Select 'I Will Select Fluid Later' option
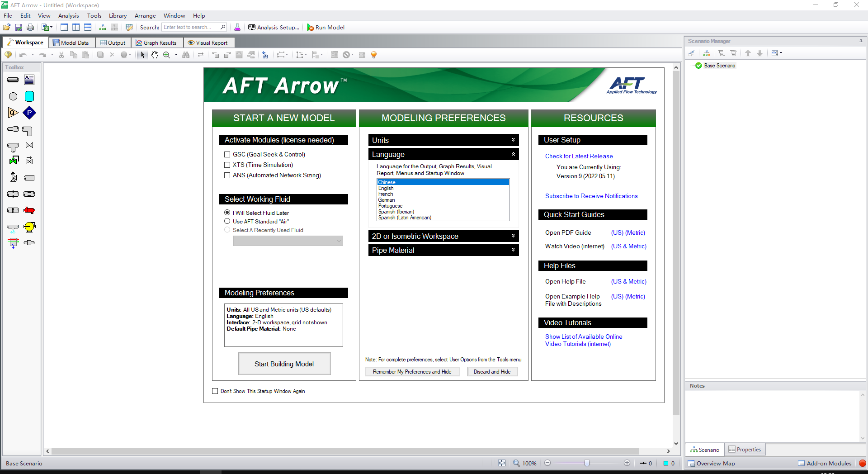The width and height of the screenshot is (868, 474). (x=227, y=213)
